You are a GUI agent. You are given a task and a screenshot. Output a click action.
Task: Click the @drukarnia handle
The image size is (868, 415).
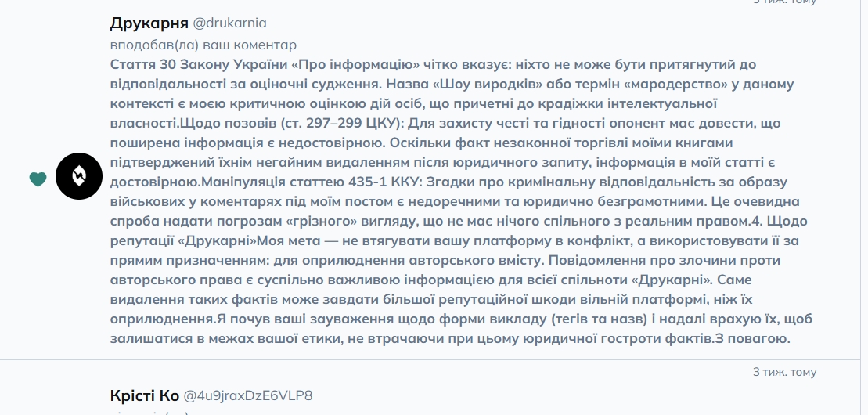tap(230, 23)
